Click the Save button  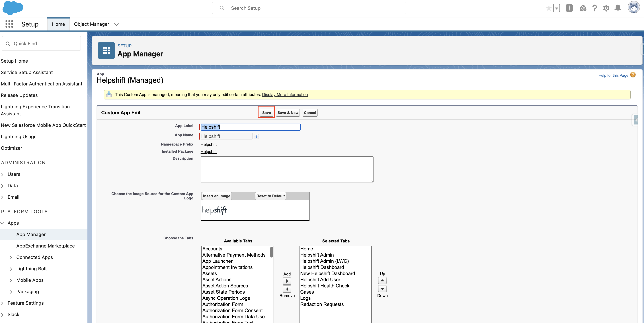coord(266,113)
